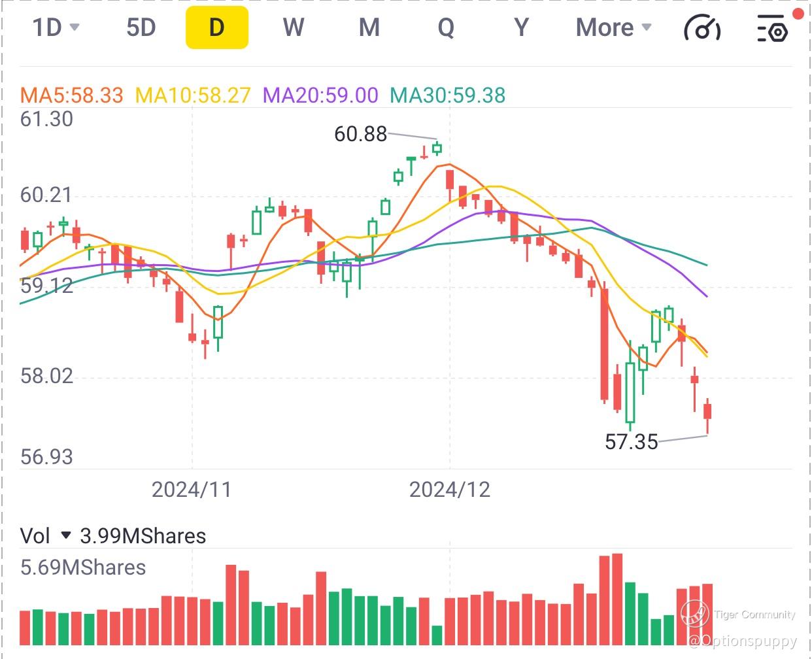Switch to the 5D timeframe tab
Image resolution: width=812 pixels, height=659 pixels.
pyautogui.click(x=141, y=27)
